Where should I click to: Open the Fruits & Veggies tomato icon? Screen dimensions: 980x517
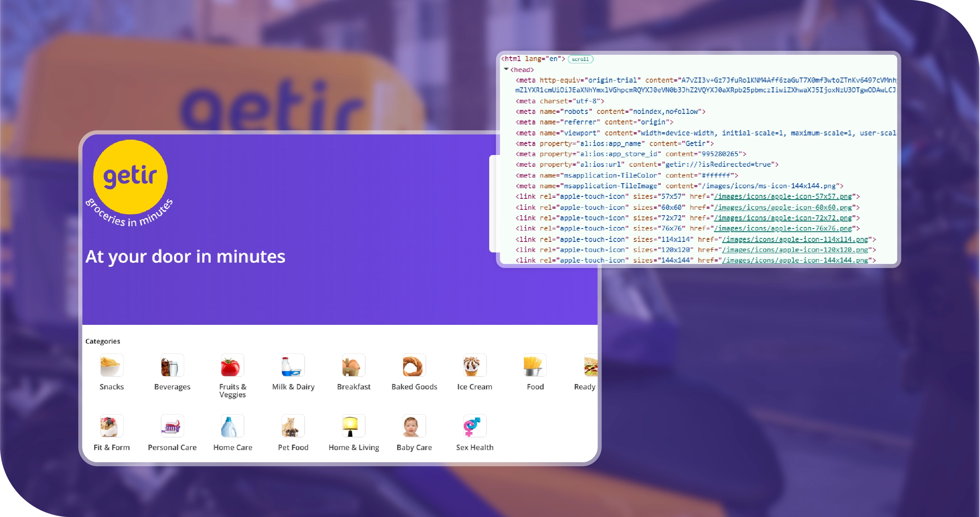(232, 366)
